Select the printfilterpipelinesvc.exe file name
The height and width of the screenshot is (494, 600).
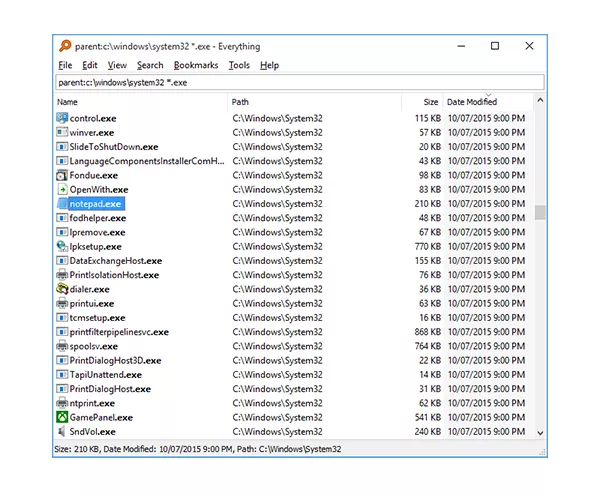(119, 332)
